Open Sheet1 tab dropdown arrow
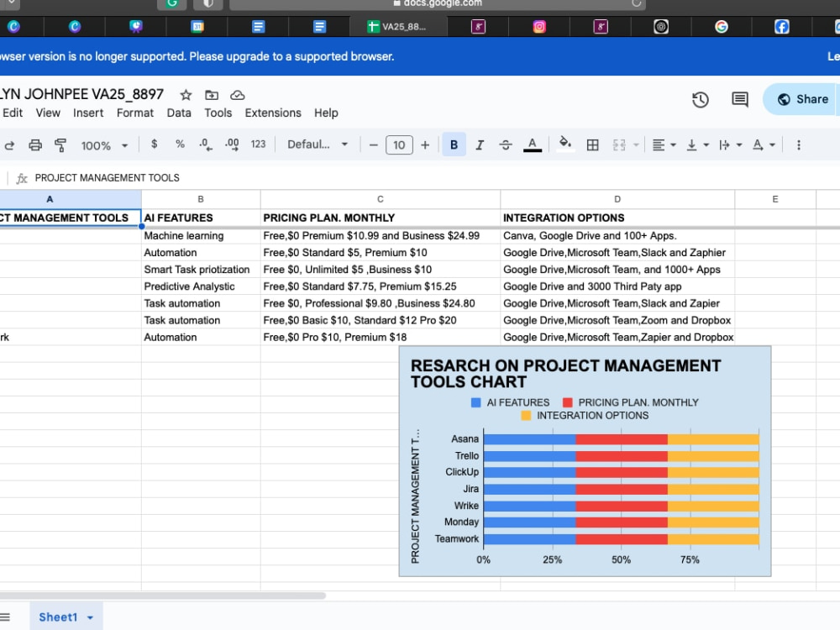 pos(90,617)
